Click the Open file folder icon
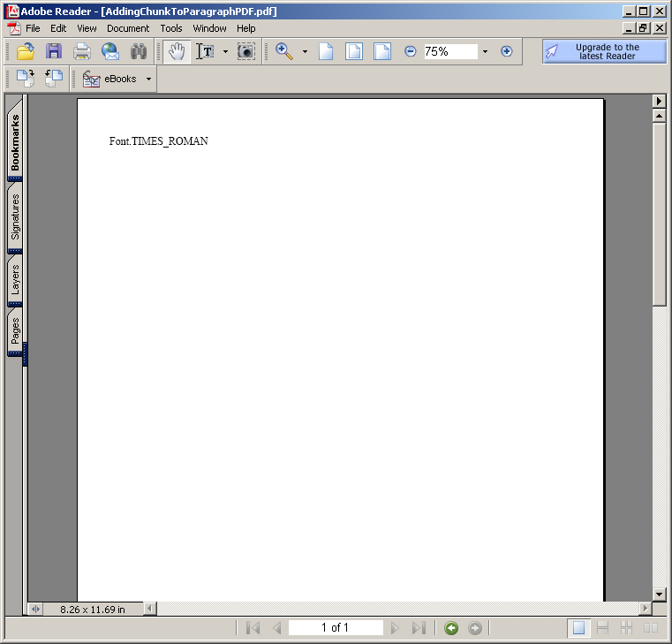The height and width of the screenshot is (644, 672). pyautogui.click(x=26, y=51)
